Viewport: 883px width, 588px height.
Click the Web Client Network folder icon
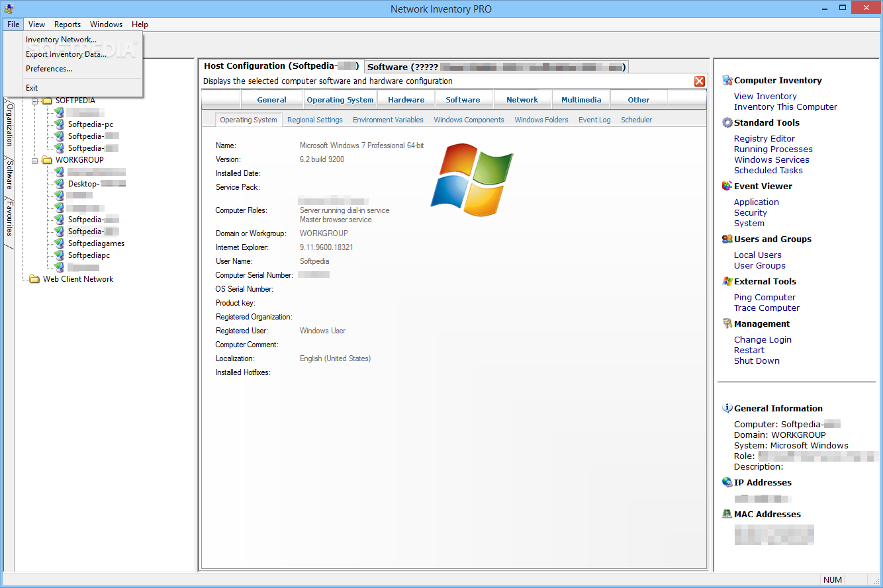[x=34, y=279]
